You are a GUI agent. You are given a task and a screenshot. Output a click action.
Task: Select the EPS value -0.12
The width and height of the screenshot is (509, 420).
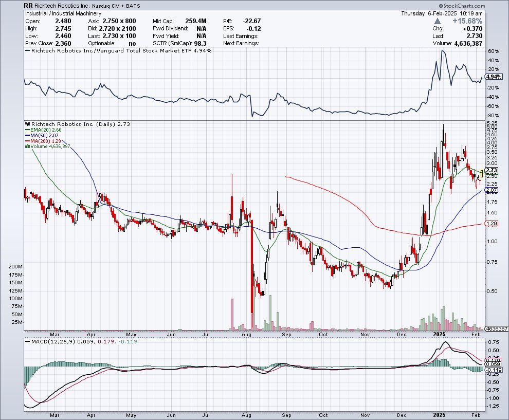click(x=254, y=29)
